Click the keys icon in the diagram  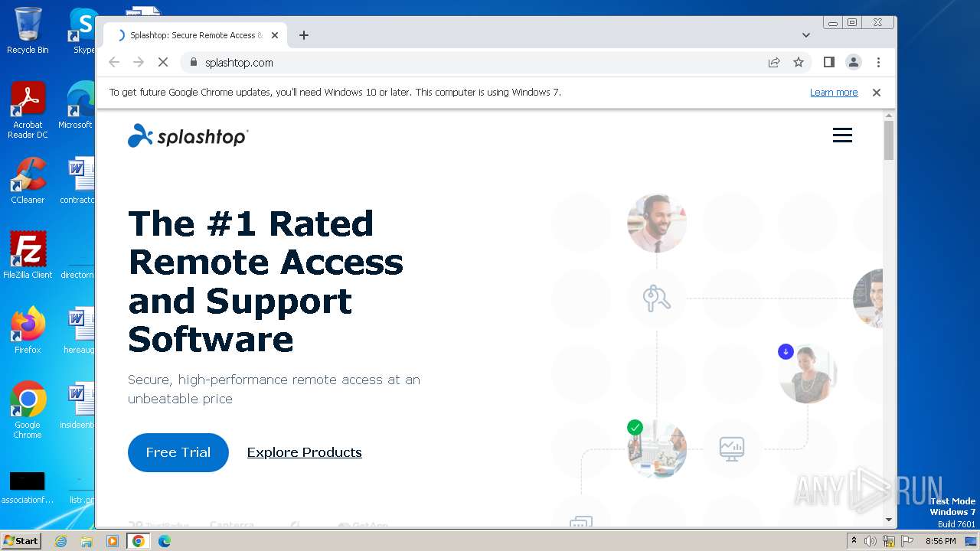[657, 298]
